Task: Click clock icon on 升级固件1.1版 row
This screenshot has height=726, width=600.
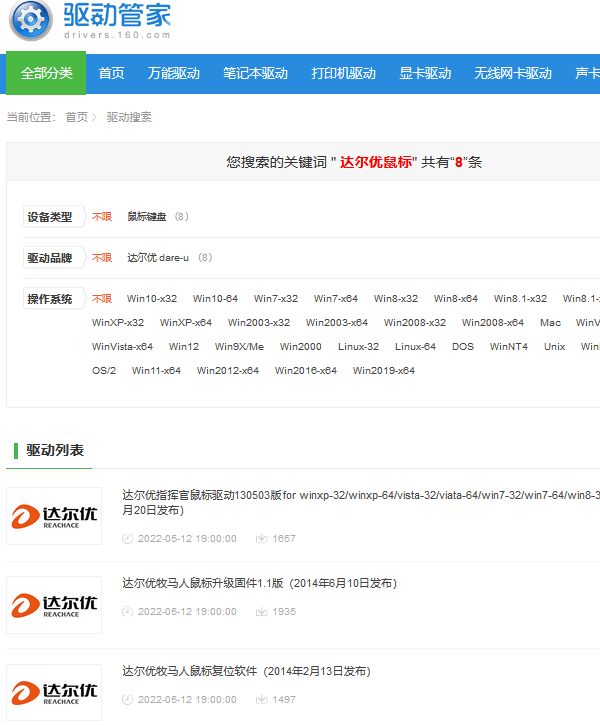Action: (127, 612)
